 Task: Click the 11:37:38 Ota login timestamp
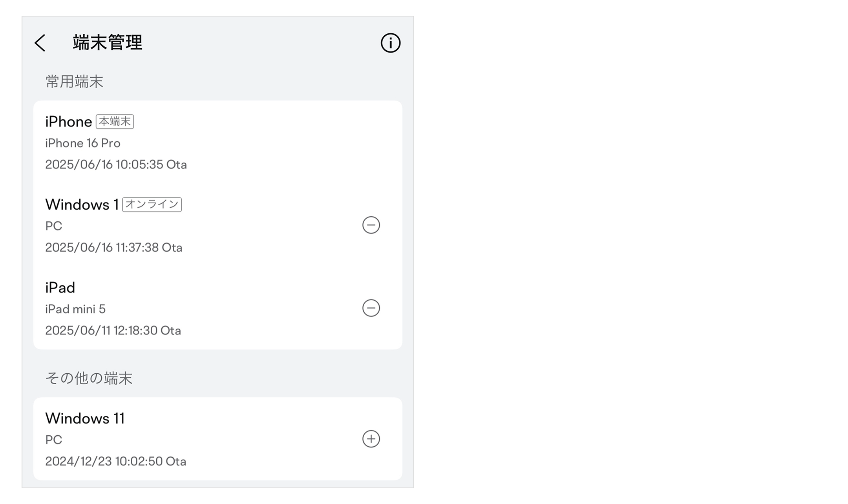[113, 248]
